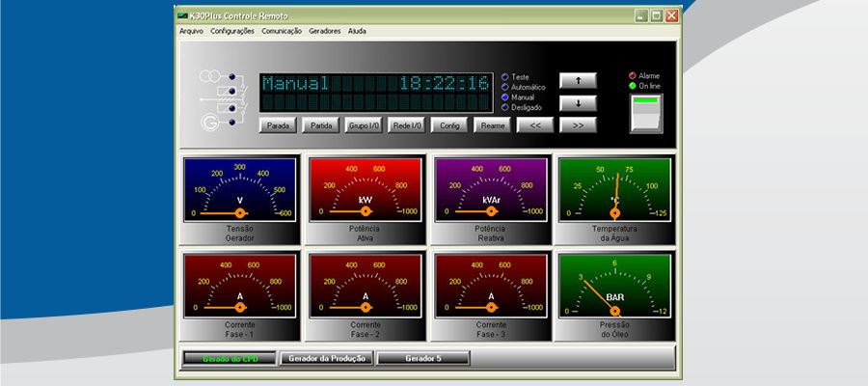Select the Desligado mode radio button

(505, 108)
